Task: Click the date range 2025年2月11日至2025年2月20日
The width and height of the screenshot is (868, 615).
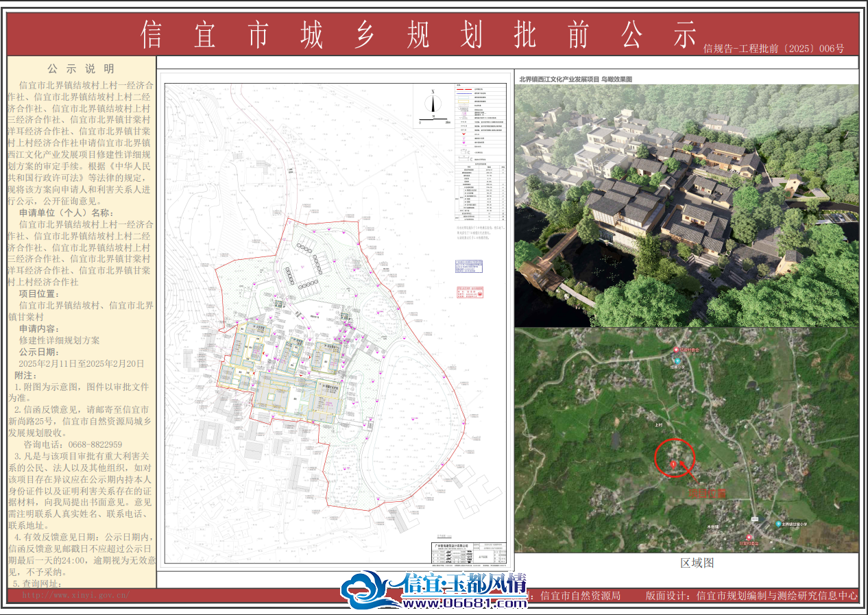Action: pos(82,363)
